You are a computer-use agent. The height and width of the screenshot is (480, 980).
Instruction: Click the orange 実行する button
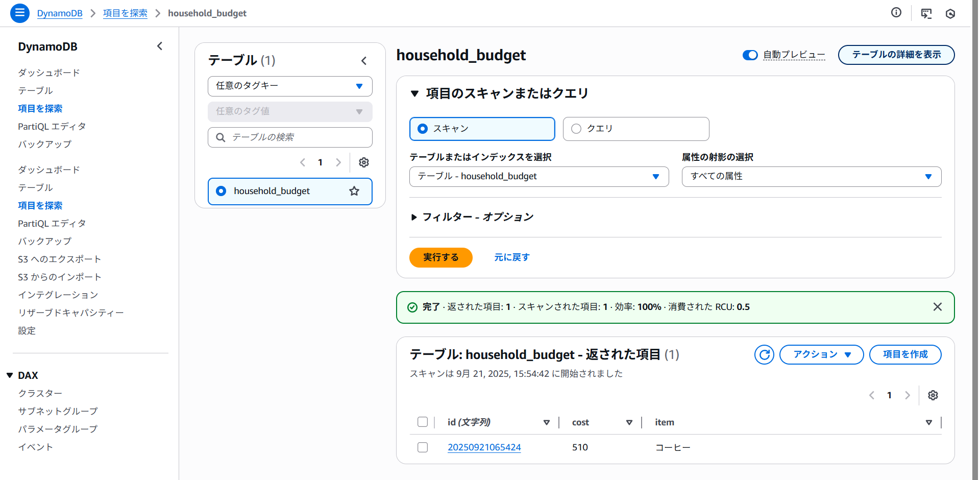[440, 257]
